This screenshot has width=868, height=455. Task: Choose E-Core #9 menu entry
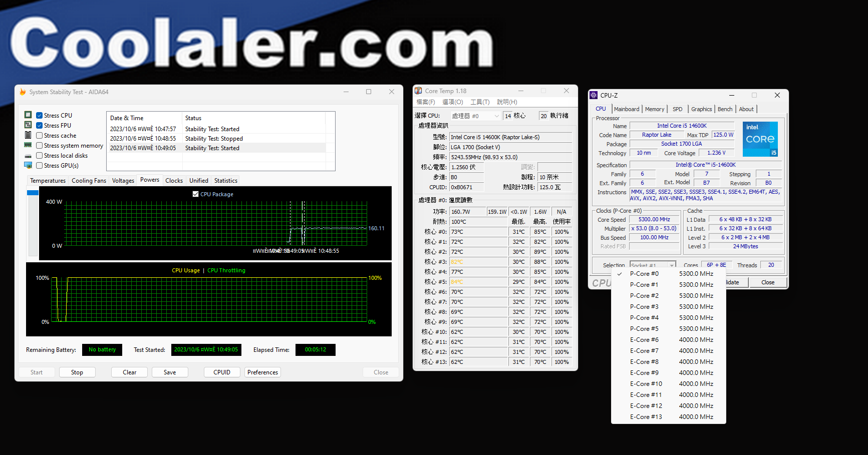coord(669,373)
